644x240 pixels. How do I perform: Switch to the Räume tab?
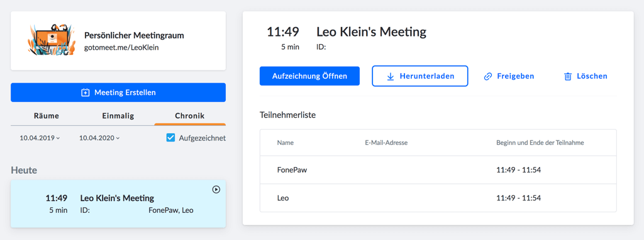tap(47, 116)
